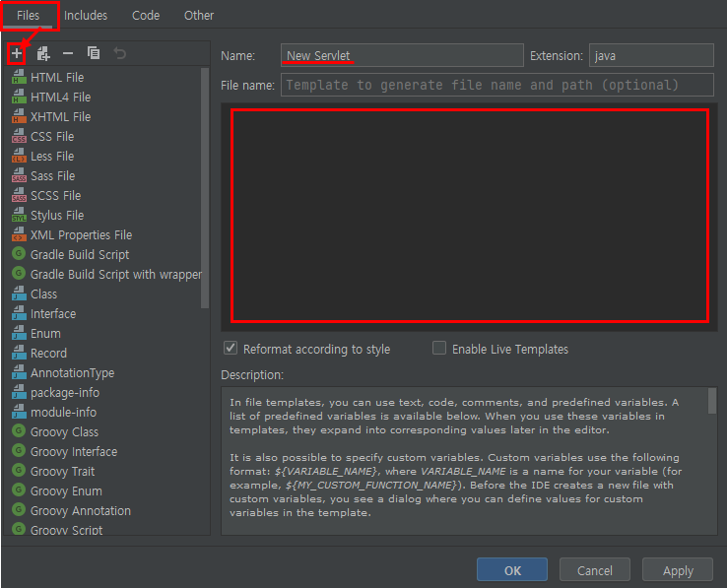Viewport: 727px width, 588px height.
Task: Click the minus Remove Template icon
Action: click(68, 54)
